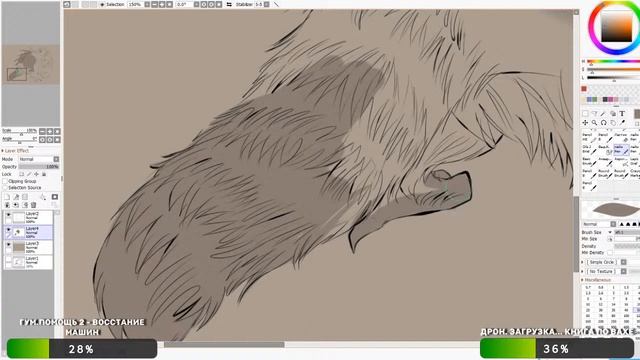Select the Lasso tool
Viewport: 640px width, 360px height.
pos(594,114)
